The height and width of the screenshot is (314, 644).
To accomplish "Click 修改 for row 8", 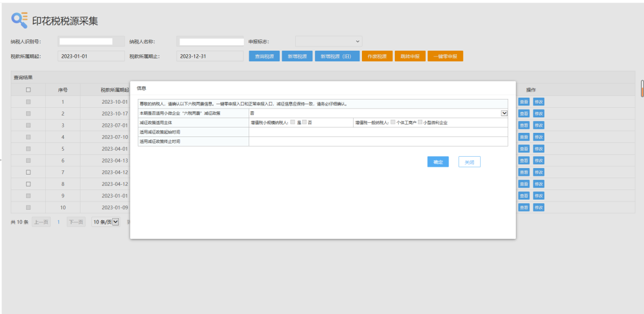I will click(x=538, y=184).
